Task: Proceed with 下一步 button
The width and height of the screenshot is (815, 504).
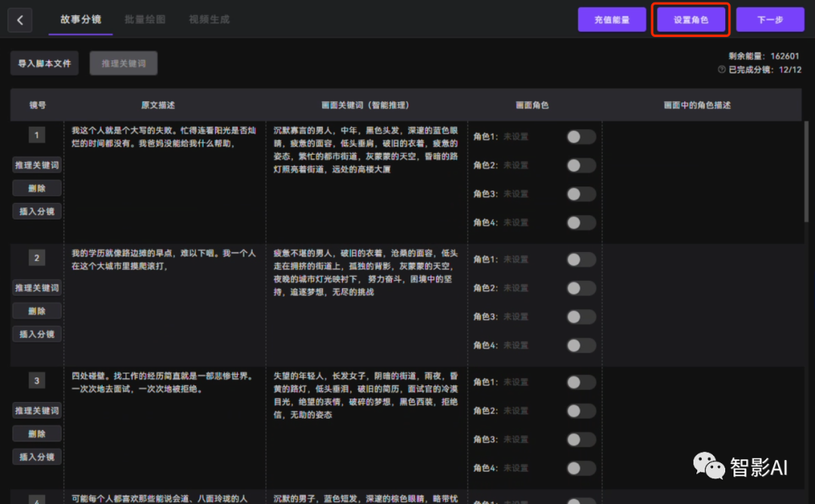Action: (x=770, y=20)
